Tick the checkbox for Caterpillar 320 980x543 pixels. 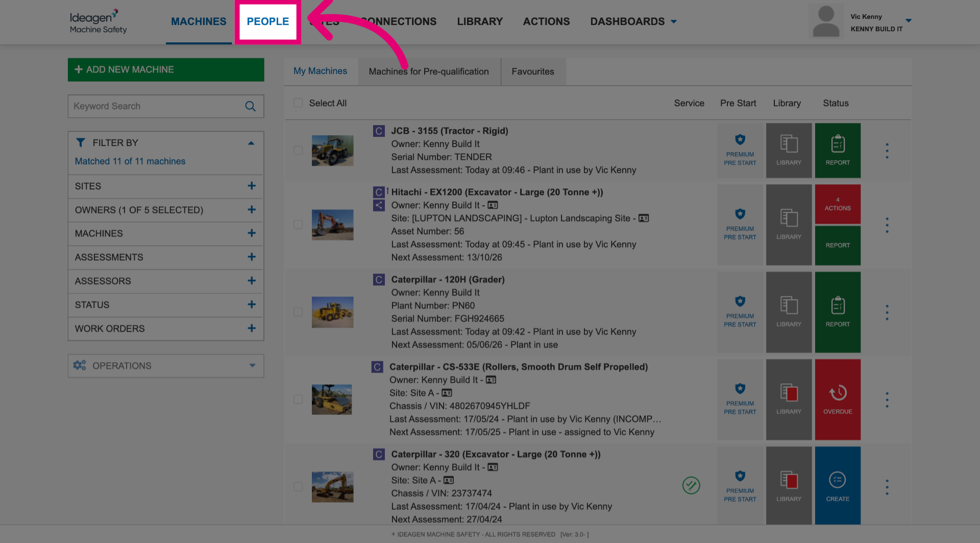pos(298,487)
